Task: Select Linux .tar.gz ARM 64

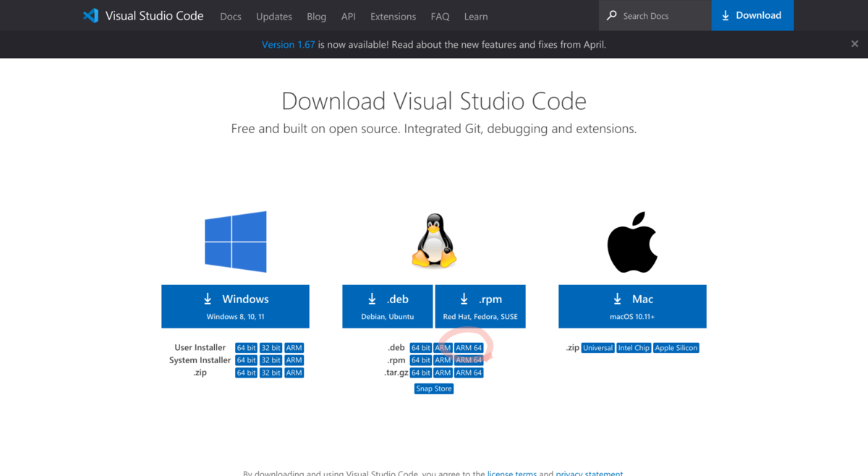Action: pyautogui.click(x=469, y=373)
